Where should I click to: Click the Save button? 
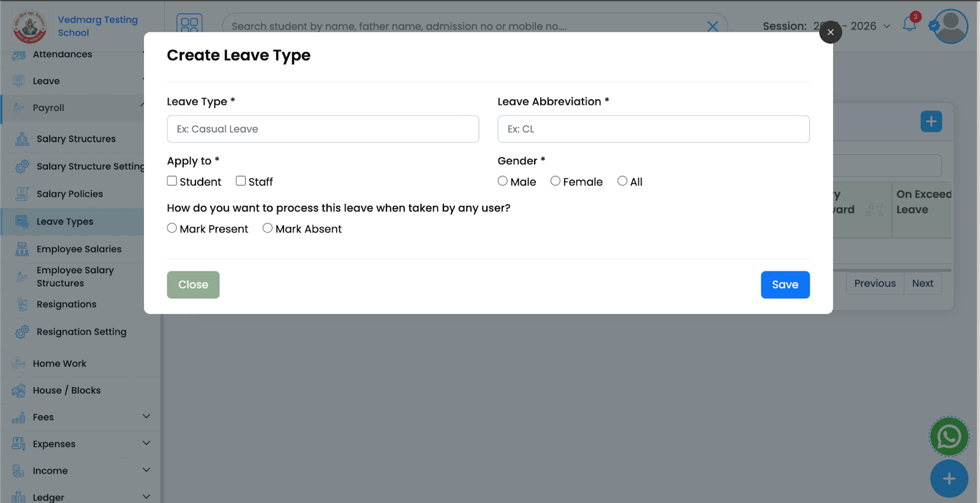(x=785, y=285)
